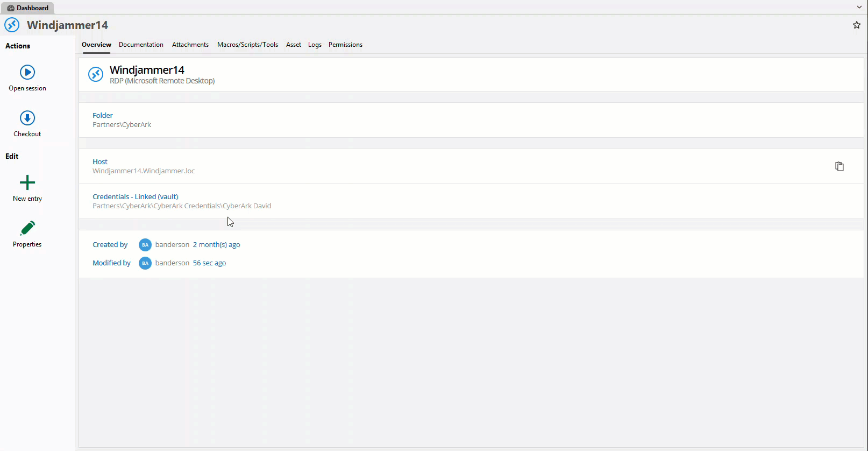Open the Permissions tab
This screenshot has width=868, height=451.
click(345, 45)
